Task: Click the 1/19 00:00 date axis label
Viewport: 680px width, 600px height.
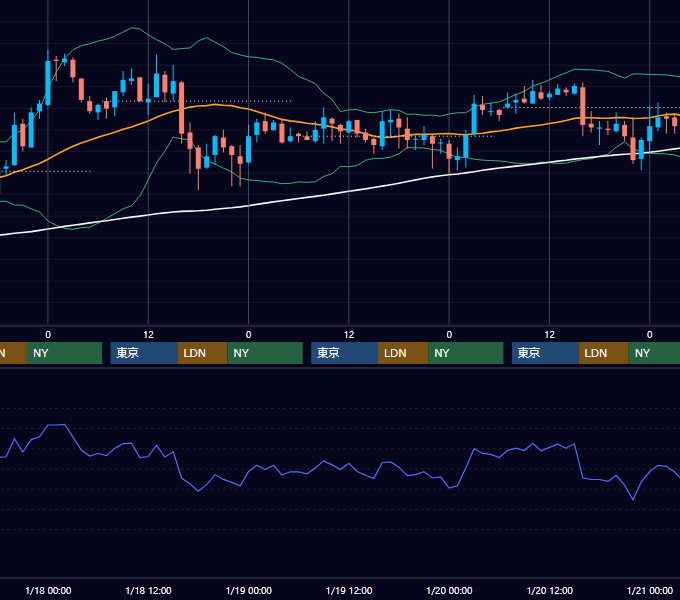Action: click(x=248, y=590)
